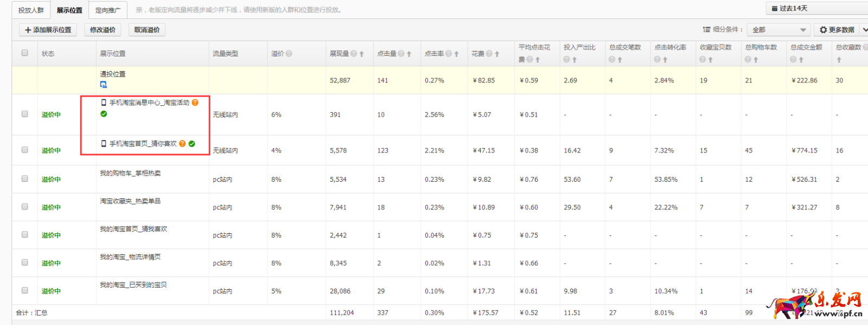Click the help icon beside 点击率 header
The image size is (868, 325).
448,54
